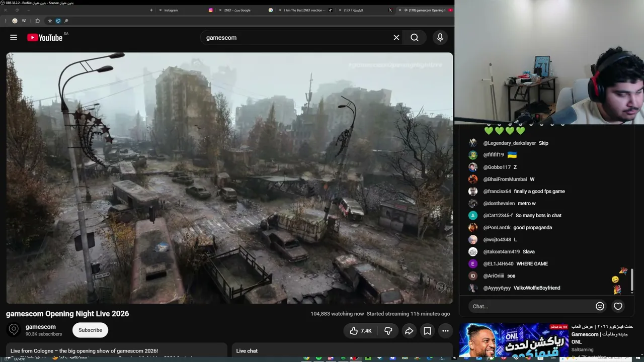Click @fififif19's avatar in chat

pyautogui.click(x=473, y=155)
